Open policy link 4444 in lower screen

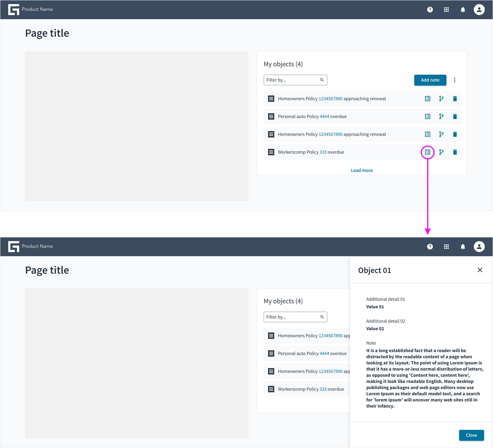pyautogui.click(x=324, y=354)
